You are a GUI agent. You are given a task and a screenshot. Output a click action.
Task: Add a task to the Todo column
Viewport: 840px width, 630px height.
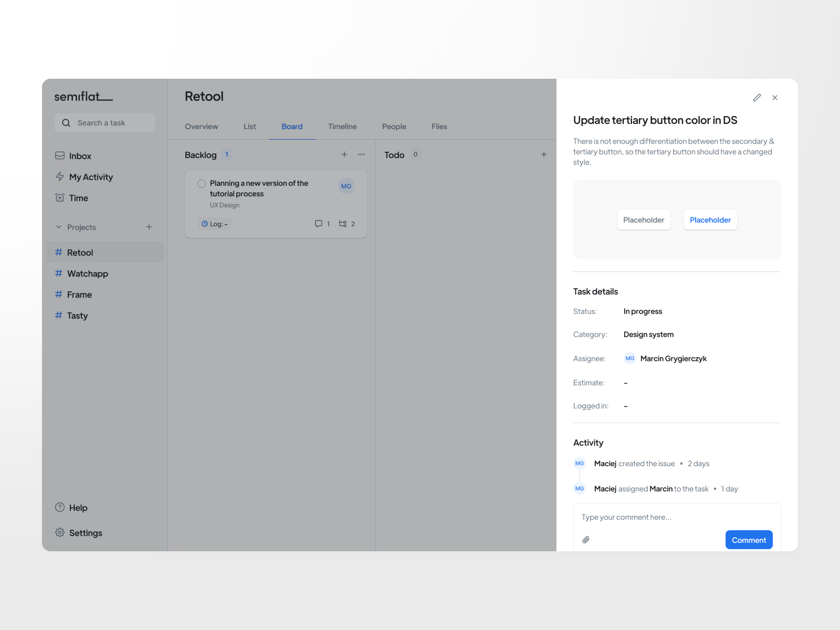[x=544, y=154]
